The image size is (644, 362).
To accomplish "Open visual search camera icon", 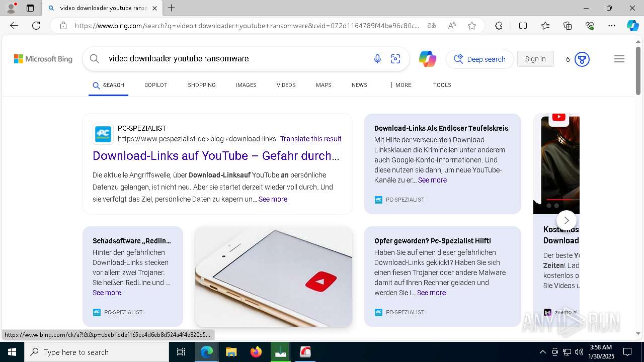I will tap(395, 59).
